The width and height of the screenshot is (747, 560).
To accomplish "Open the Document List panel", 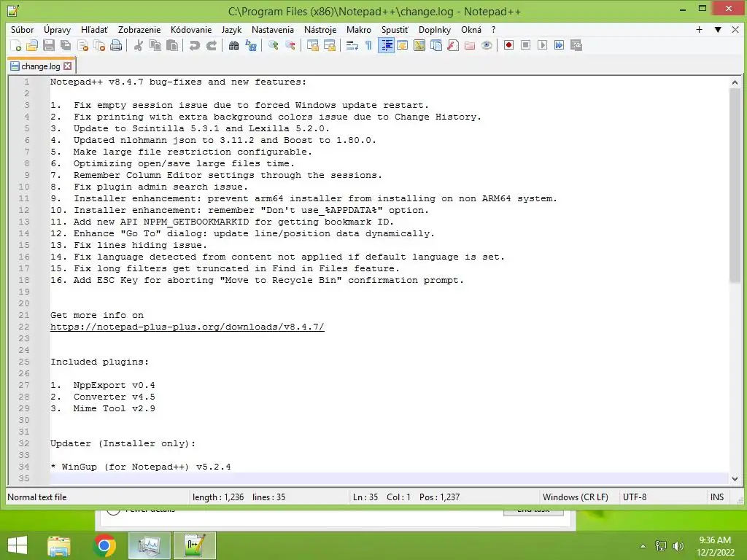I will pos(436,45).
